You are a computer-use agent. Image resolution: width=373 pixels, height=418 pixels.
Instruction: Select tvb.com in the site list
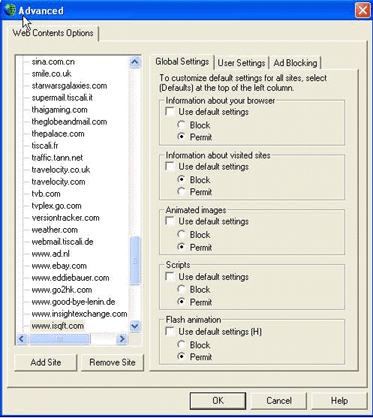(x=46, y=194)
